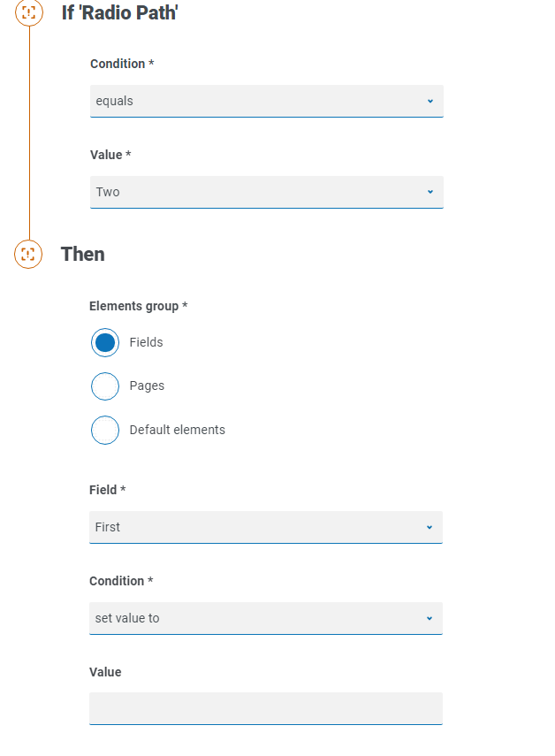This screenshot has height=756, width=555.
Task: Click the 'Fields' option label text
Action: pyautogui.click(x=147, y=342)
